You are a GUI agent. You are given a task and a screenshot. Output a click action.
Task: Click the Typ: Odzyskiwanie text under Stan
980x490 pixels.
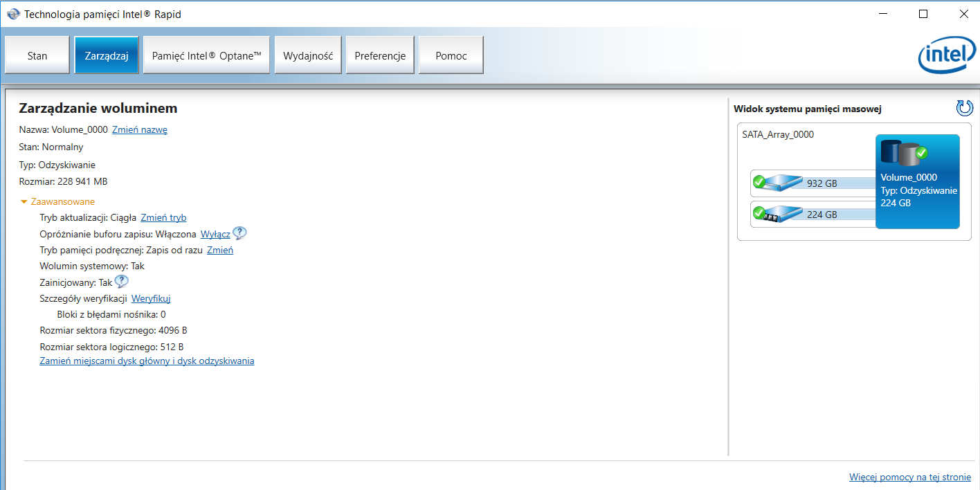tap(57, 165)
